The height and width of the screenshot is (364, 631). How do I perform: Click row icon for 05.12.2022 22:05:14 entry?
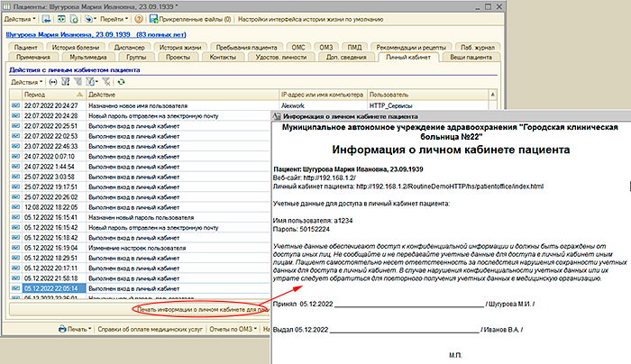15,288
